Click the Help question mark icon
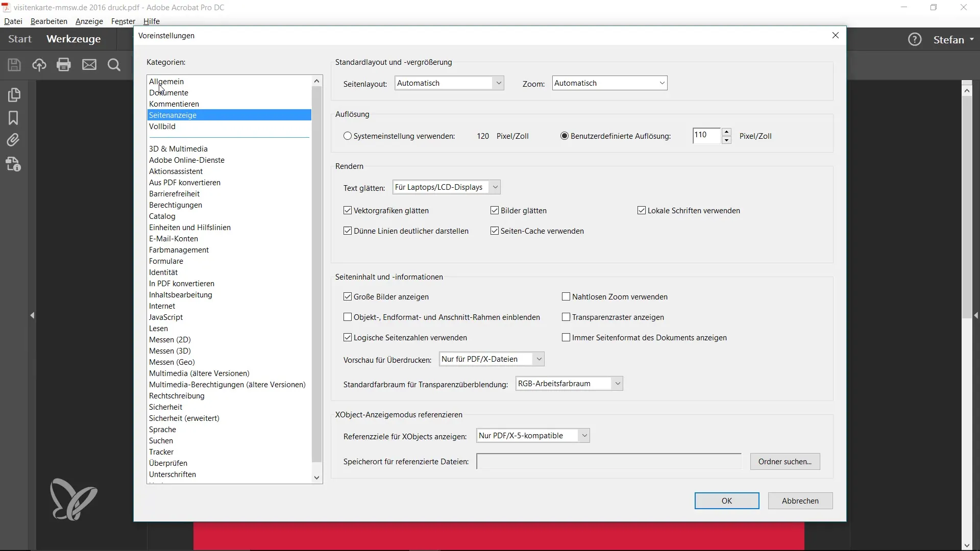Viewport: 980px width, 551px height. point(915,39)
